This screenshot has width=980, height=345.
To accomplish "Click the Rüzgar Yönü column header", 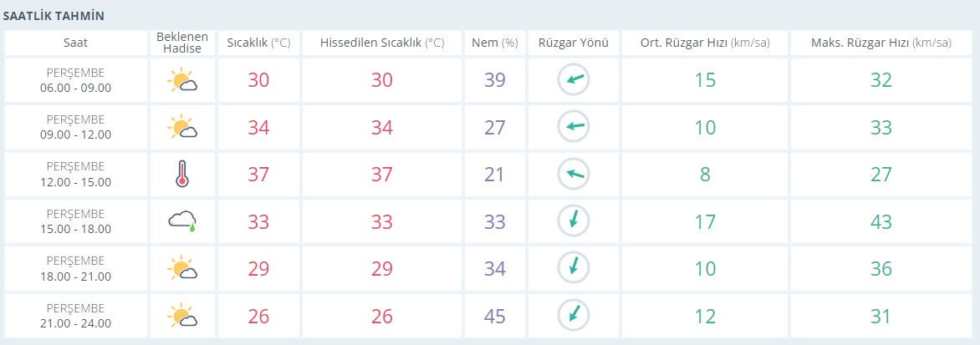I will 574,43.
